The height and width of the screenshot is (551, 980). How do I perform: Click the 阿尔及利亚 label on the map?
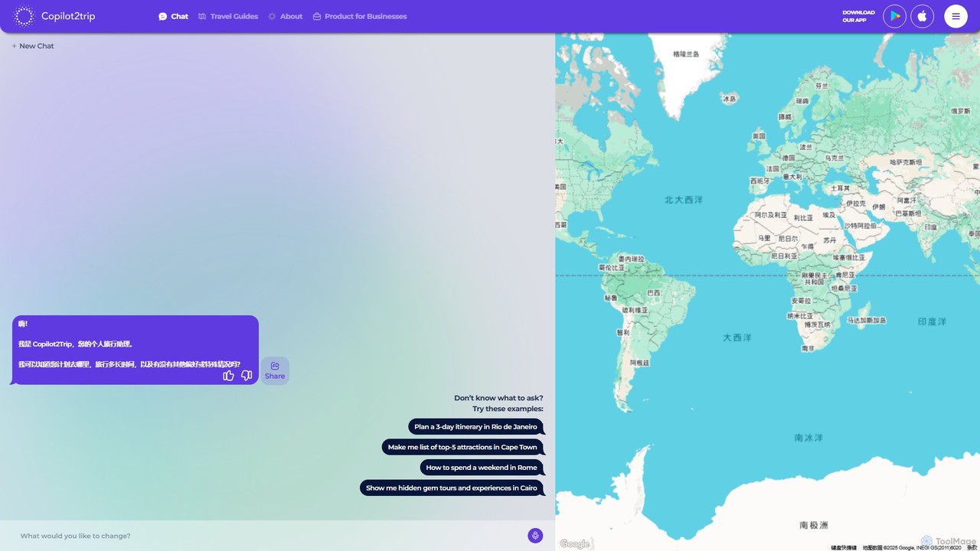point(771,215)
